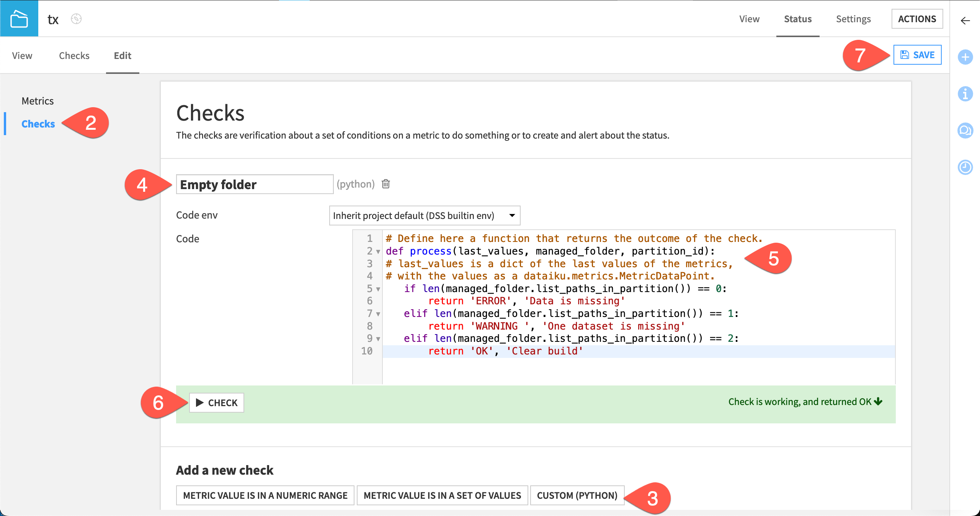Add a Custom (Python) check
Image resolution: width=980 pixels, height=516 pixels.
point(577,495)
